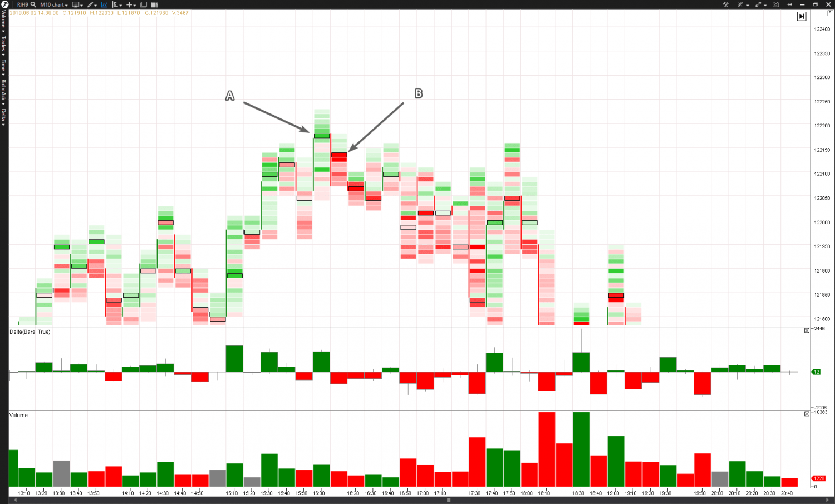Expand the plus icon dropdown arrow
Viewport: 835px width, 504px height.
click(x=135, y=6)
